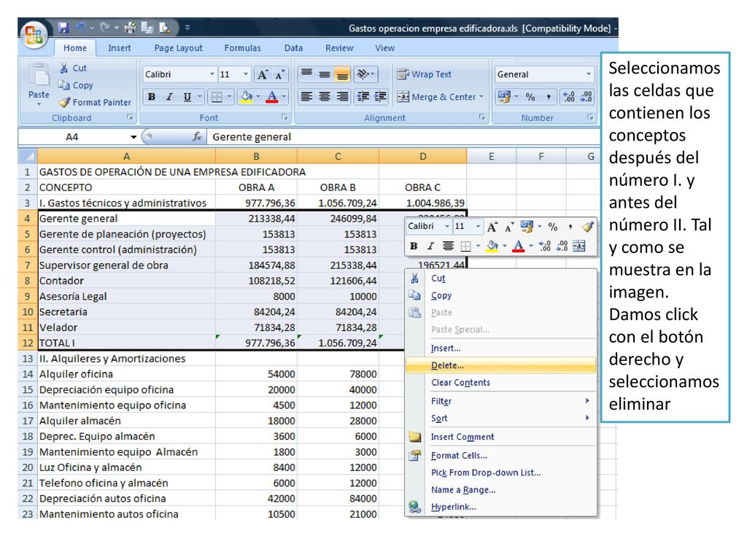This screenshot has width=747, height=560.
Task: Select row header 13
Action: [28, 359]
